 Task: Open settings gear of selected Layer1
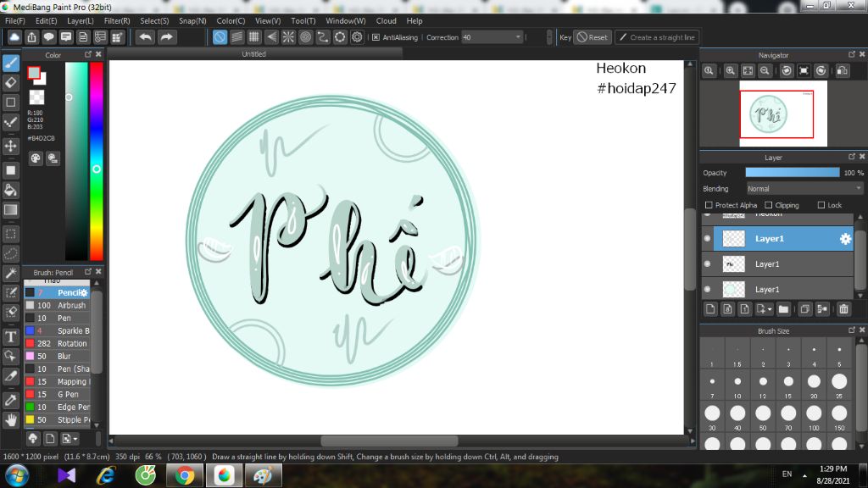click(845, 239)
